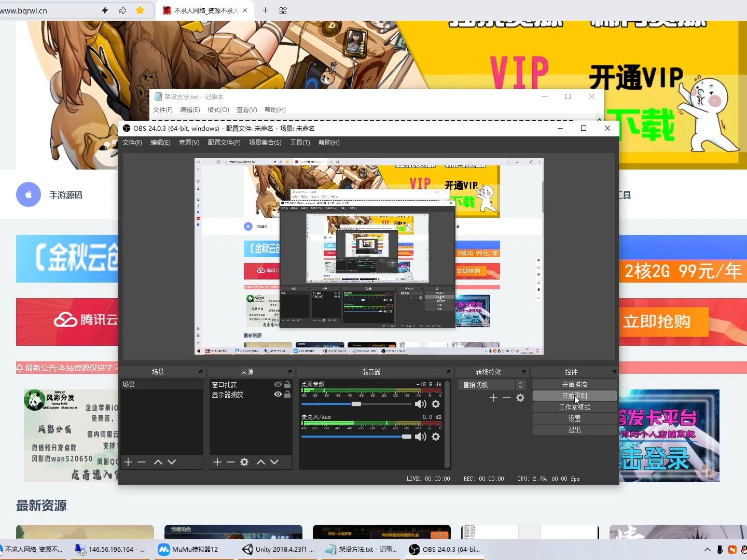Open the 编辑(E) menu in OBS
The image size is (747, 560).
(x=160, y=143)
